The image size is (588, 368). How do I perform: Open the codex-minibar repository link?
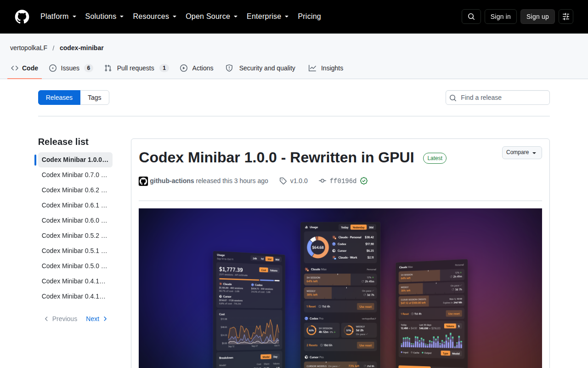(x=82, y=48)
